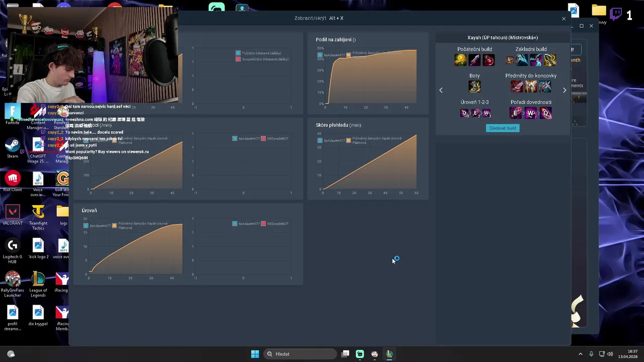
Task: Close the overlay with the X button
Action: pos(563,19)
